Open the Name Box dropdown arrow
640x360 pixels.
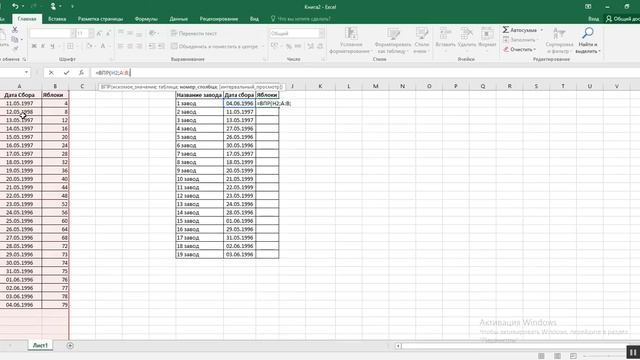click(x=27, y=73)
